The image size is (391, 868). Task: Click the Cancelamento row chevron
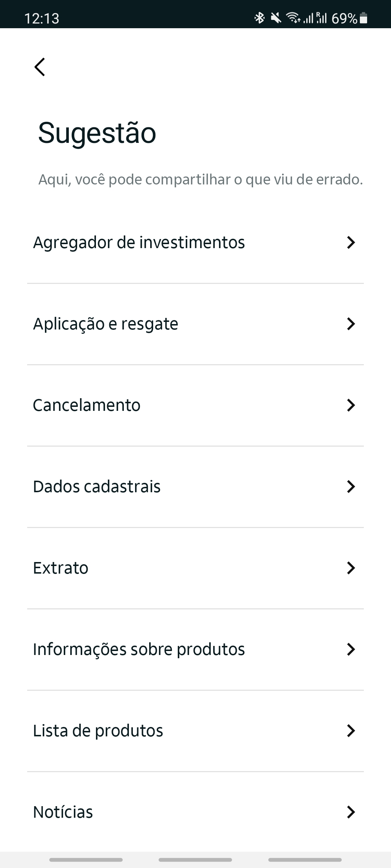coord(350,405)
